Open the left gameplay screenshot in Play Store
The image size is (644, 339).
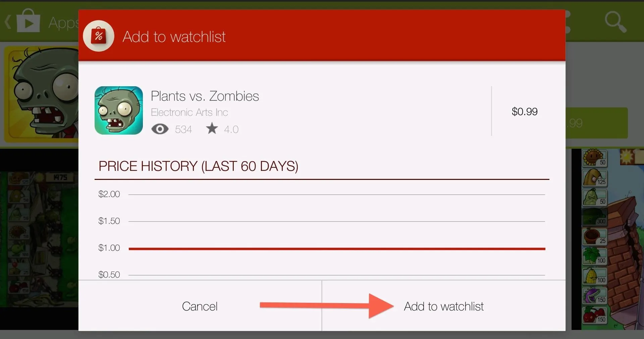[x=39, y=239]
